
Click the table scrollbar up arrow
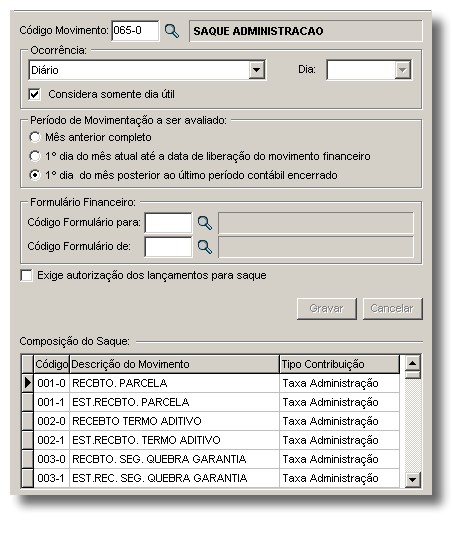pyautogui.click(x=412, y=364)
